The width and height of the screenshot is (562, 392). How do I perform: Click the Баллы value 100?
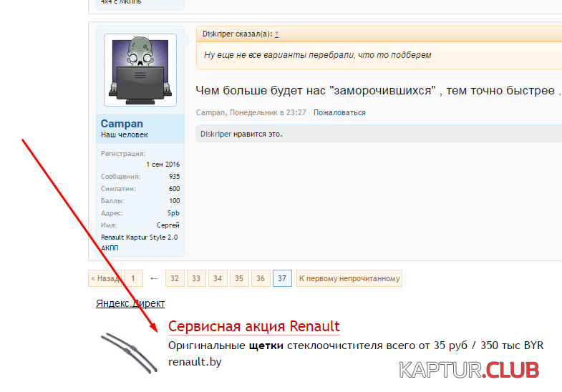pos(175,201)
